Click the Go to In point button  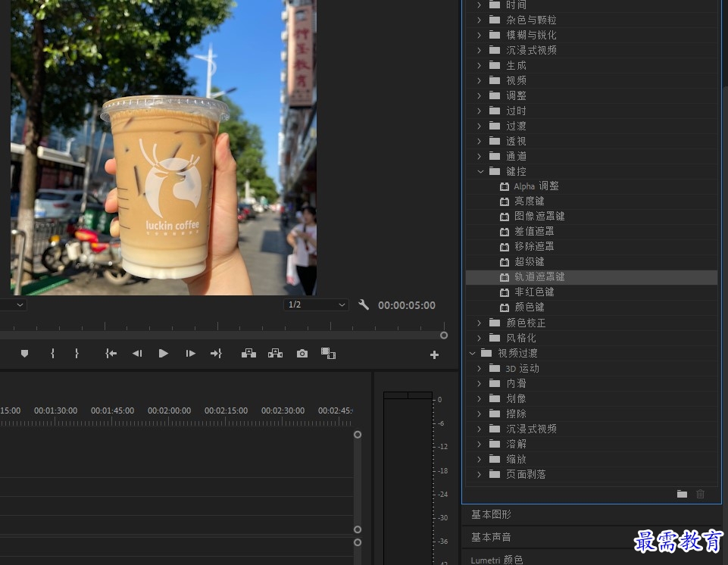pyautogui.click(x=111, y=354)
